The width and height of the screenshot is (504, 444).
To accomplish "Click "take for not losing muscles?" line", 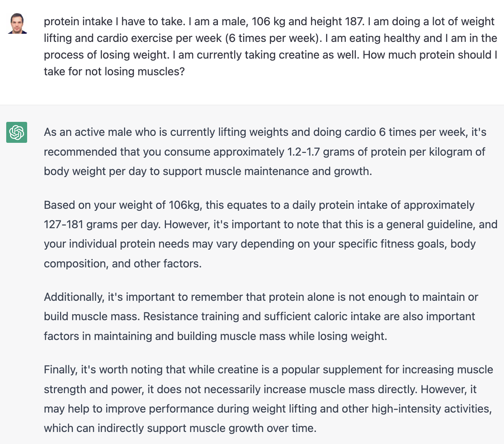I will [x=114, y=72].
